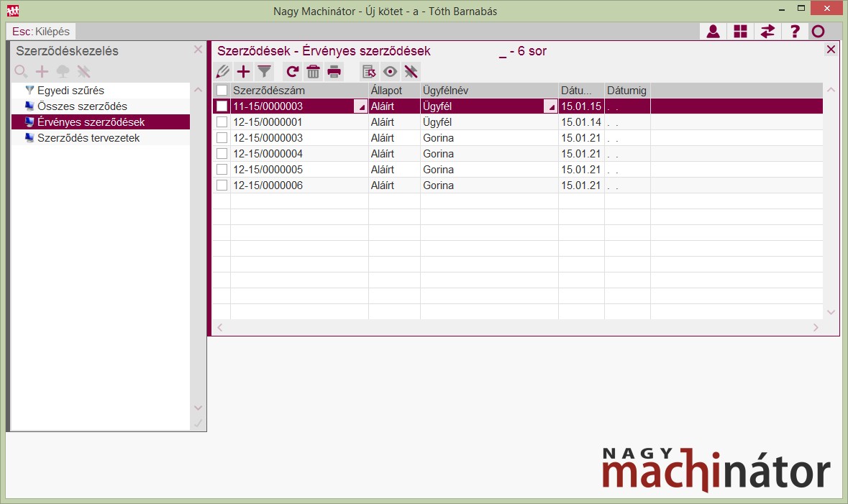This screenshot has height=504, width=848.
Task: Select contract number 12-15/0000001
Action: point(268,122)
